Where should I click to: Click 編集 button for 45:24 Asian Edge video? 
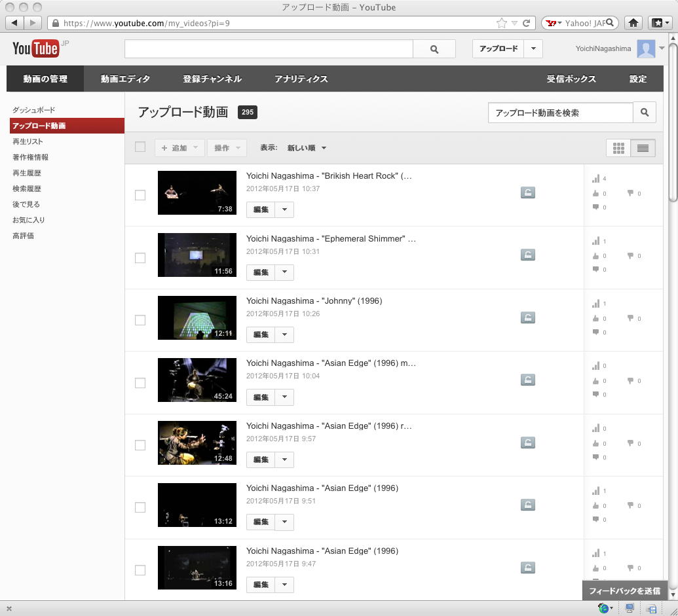click(261, 397)
